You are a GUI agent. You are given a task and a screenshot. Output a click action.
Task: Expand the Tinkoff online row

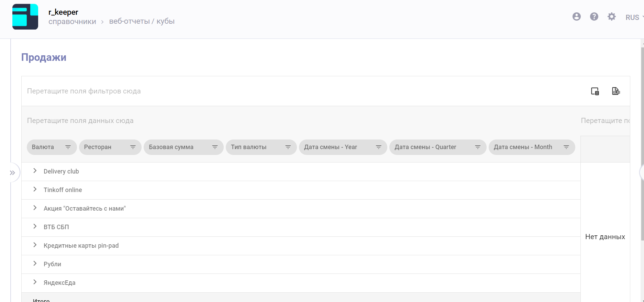pos(35,189)
